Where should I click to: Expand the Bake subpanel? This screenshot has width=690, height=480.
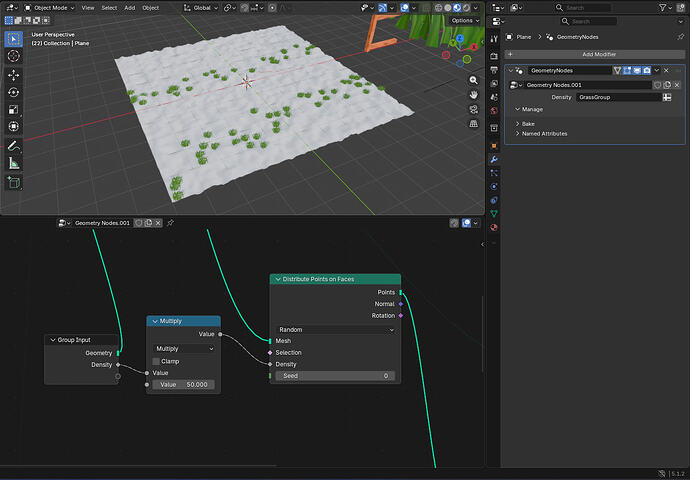[x=518, y=124]
